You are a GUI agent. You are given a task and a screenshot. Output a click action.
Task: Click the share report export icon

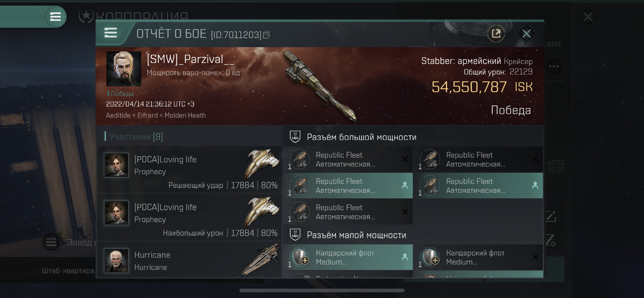[496, 34]
